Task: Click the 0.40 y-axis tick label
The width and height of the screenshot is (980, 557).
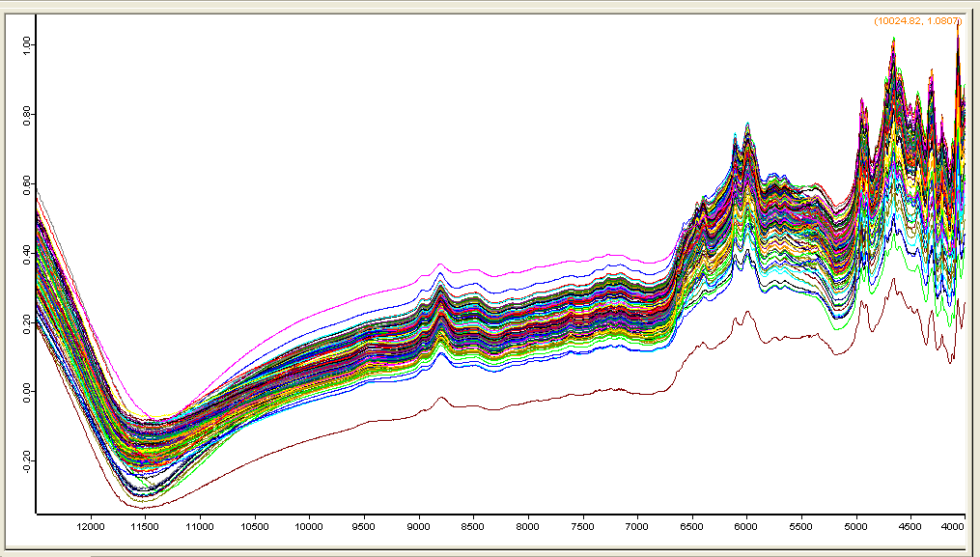Action: tap(26, 253)
